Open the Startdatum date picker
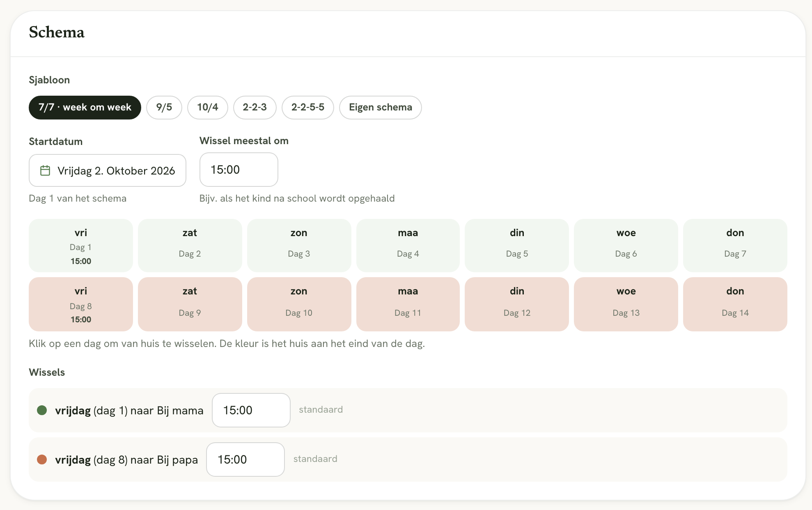This screenshot has height=510, width=812. 108,170
